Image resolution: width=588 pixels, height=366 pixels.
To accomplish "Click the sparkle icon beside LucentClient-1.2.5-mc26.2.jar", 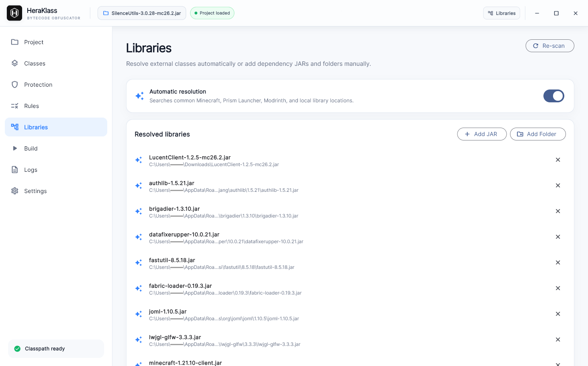I will [139, 160].
